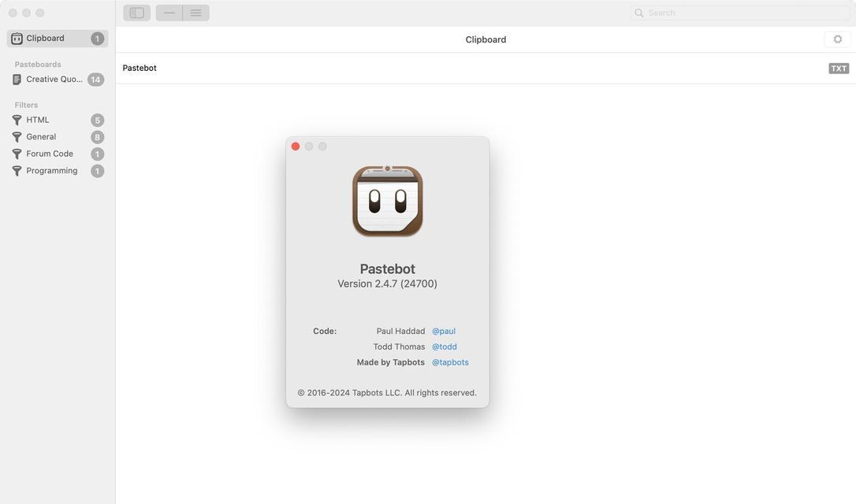Select the Forum Code filter

pyautogui.click(x=58, y=154)
